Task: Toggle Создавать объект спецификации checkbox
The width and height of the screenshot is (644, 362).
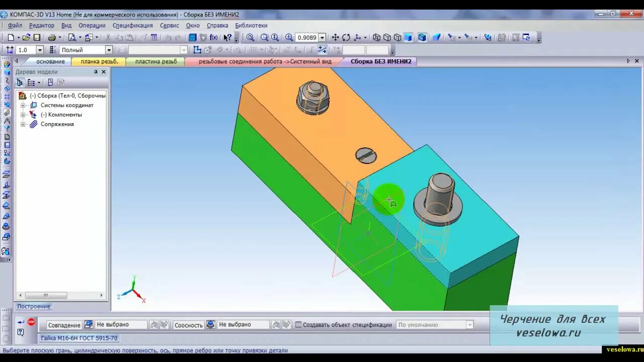Action: click(298, 325)
